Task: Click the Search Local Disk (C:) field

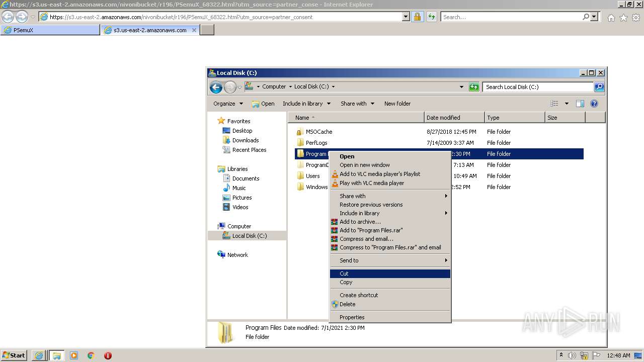Action: pyautogui.click(x=538, y=87)
